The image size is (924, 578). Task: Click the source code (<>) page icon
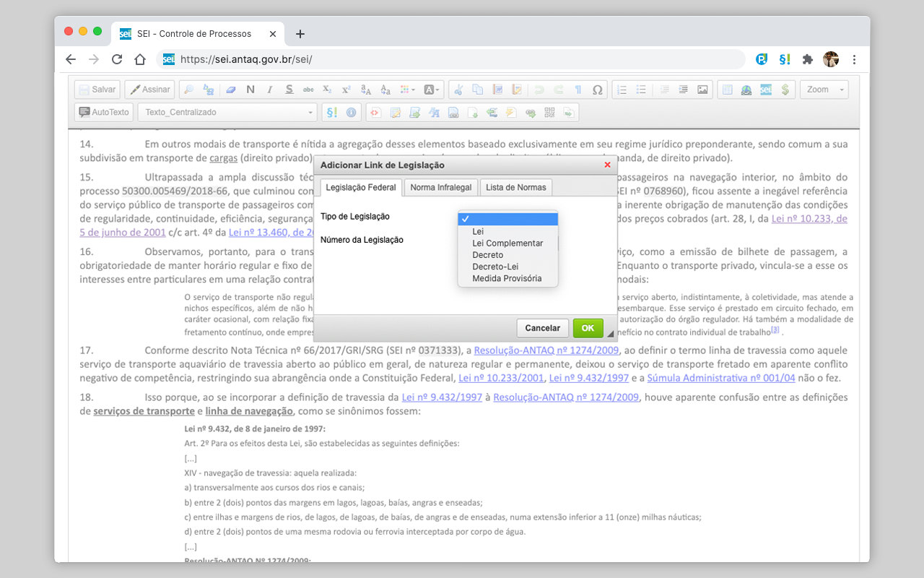[x=375, y=112]
